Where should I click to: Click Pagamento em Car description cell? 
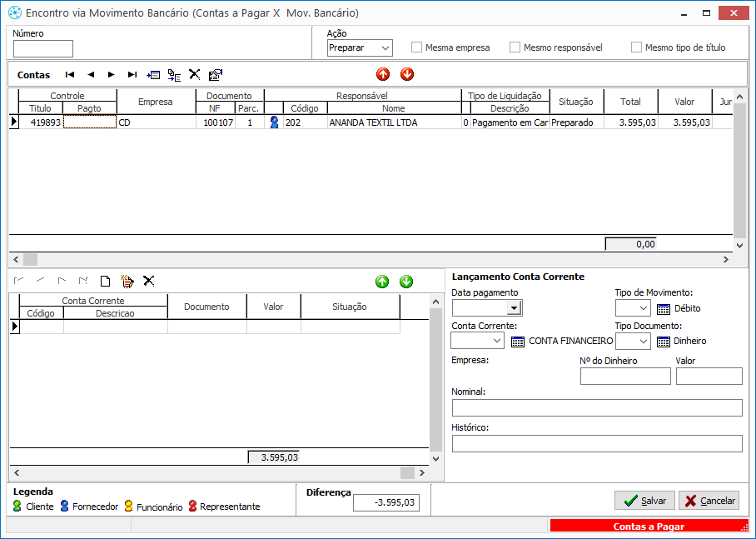click(x=510, y=122)
